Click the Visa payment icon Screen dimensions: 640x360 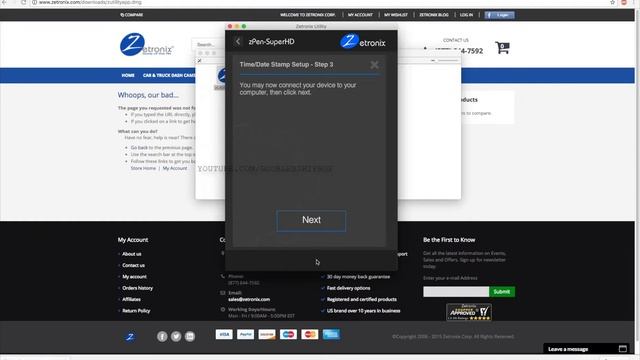(x=224, y=335)
